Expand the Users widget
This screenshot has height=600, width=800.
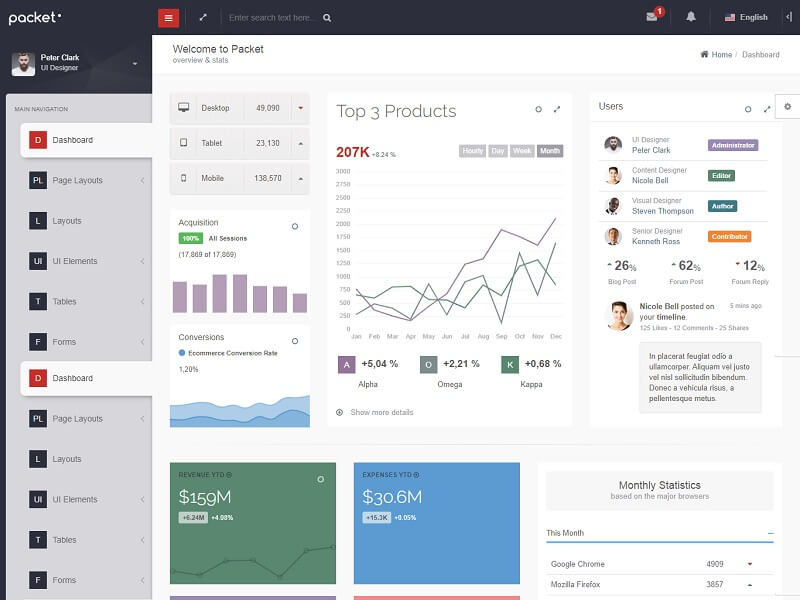pos(766,109)
